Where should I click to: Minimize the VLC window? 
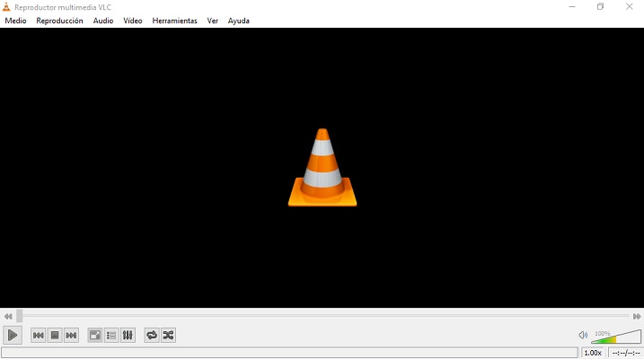572,6
